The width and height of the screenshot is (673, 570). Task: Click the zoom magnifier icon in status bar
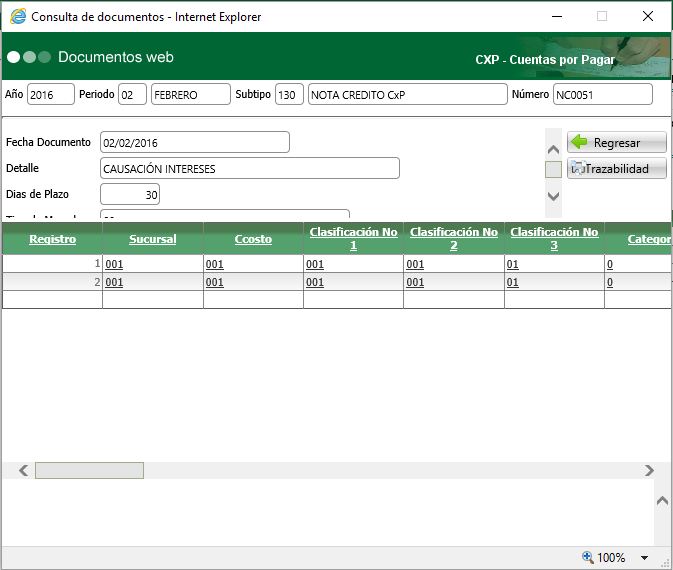point(588,557)
